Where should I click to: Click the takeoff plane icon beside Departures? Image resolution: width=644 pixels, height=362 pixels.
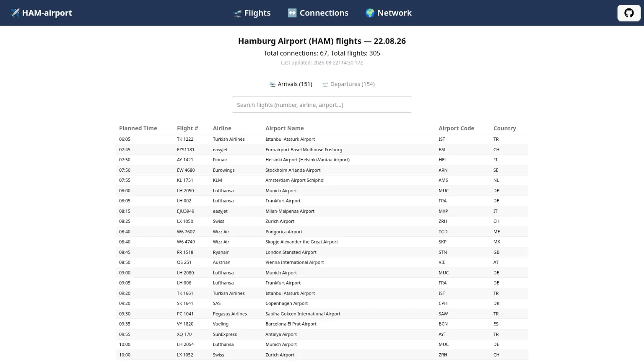click(x=325, y=84)
